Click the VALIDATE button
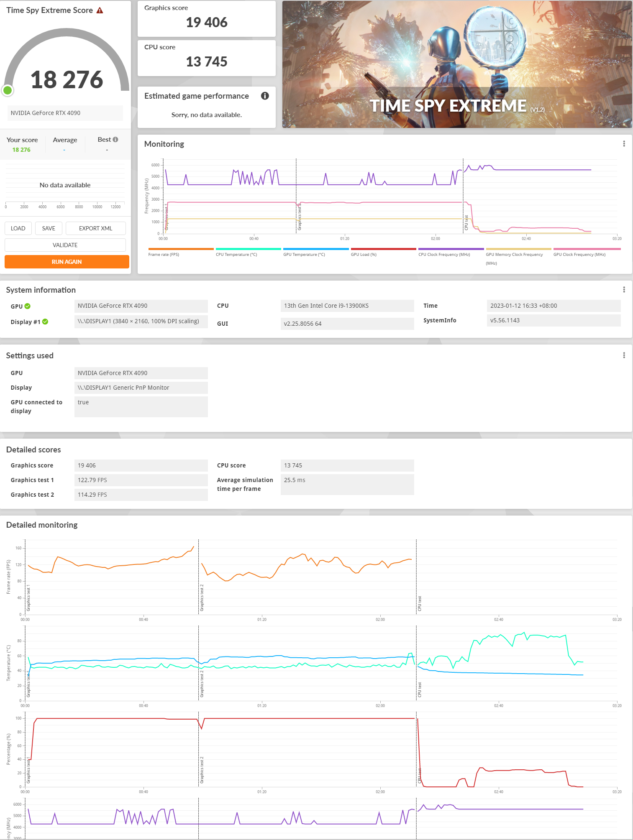The height and width of the screenshot is (840, 633). (65, 245)
